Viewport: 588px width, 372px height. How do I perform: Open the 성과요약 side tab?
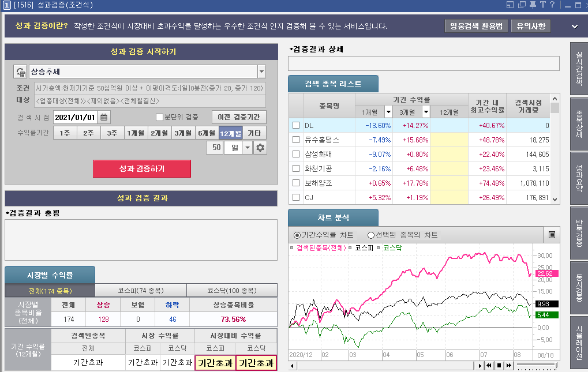coord(579,178)
